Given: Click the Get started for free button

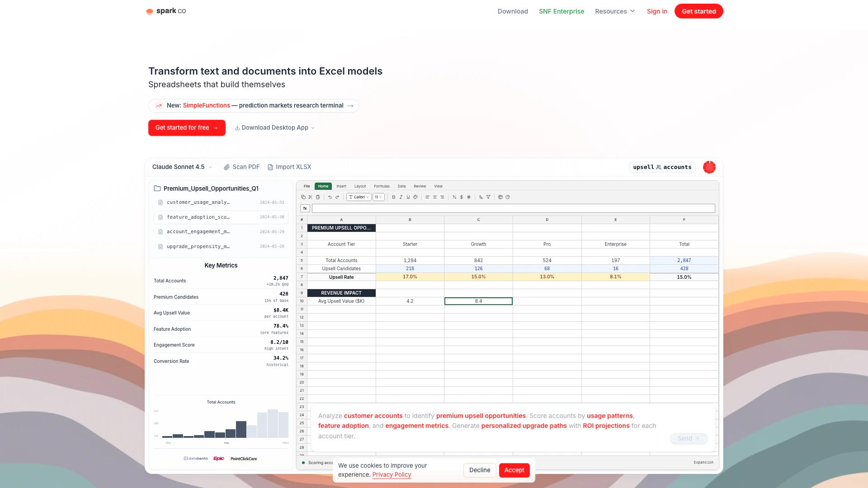Looking at the screenshot, I should [187, 128].
